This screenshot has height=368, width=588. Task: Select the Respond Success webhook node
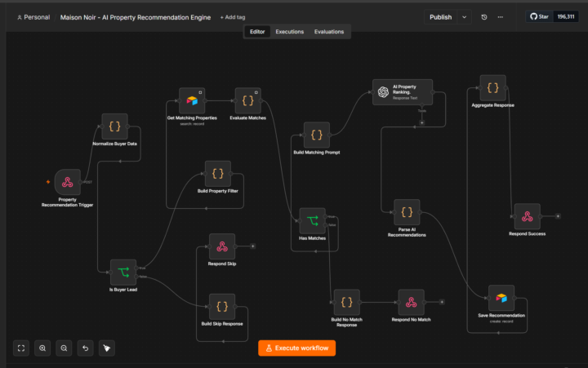pos(528,216)
